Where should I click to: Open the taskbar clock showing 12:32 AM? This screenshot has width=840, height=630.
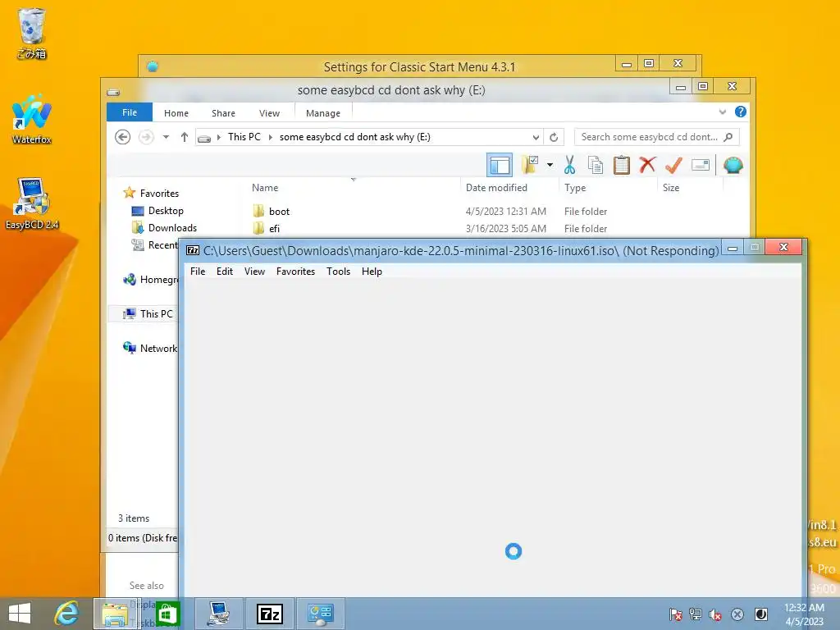804,614
